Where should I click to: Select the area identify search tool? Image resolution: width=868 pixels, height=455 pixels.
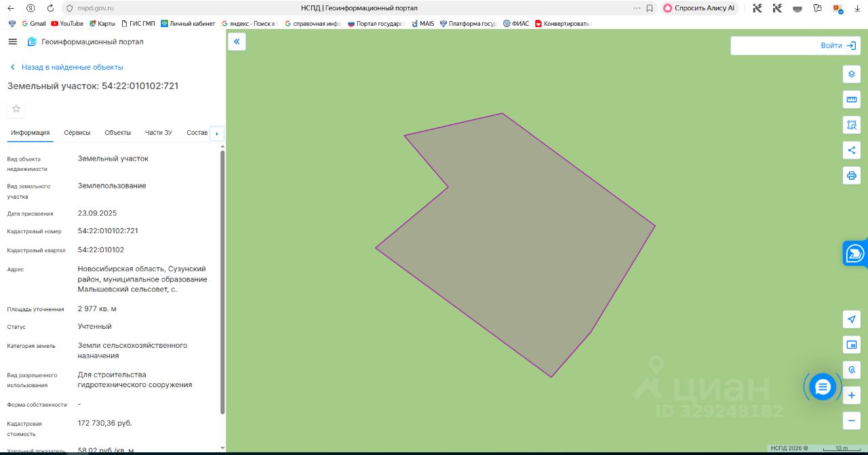pos(852,125)
